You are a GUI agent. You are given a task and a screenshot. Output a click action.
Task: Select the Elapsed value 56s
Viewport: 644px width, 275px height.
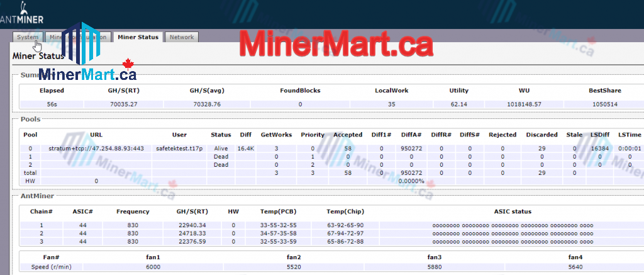(x=52, y=104)
